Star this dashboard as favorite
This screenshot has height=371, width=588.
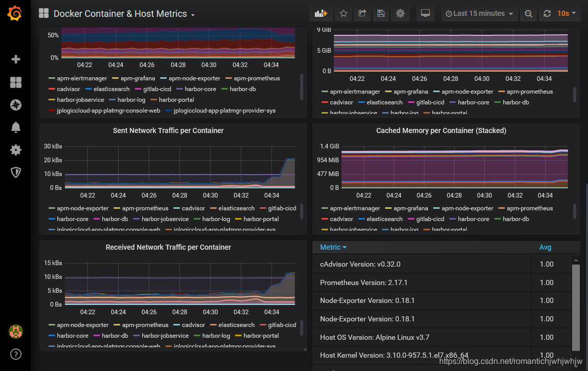coord(344,13)
